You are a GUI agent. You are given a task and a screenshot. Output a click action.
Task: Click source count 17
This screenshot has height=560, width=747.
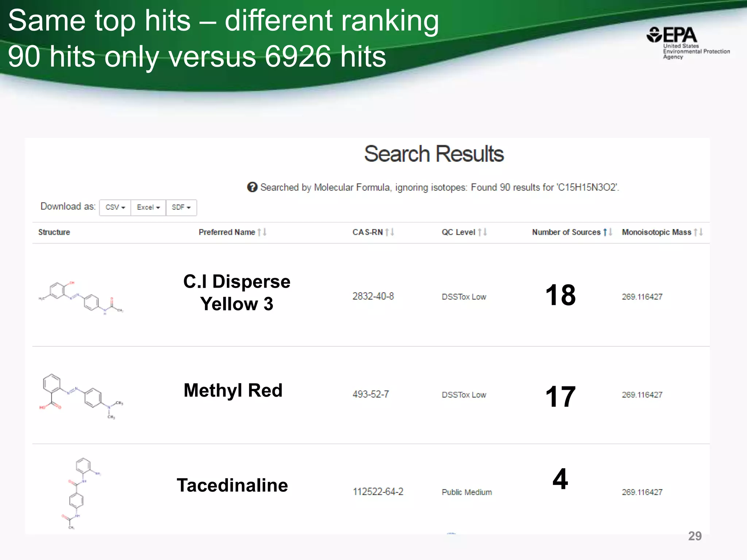click(561, 397)
